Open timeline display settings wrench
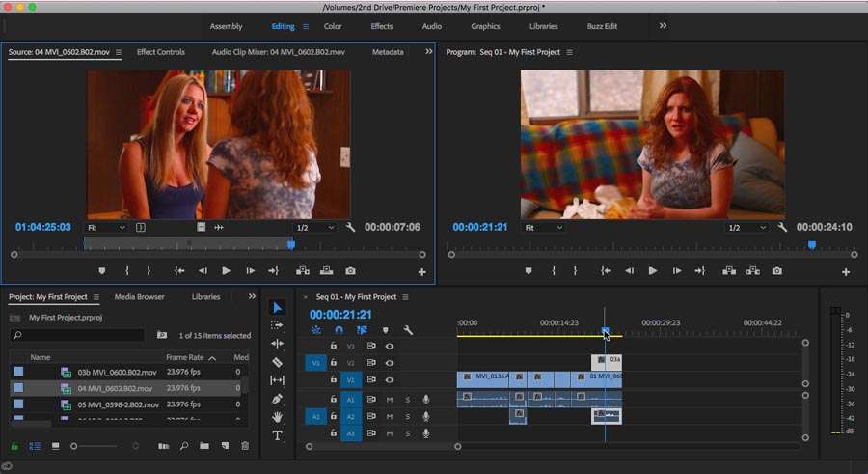868x474 pixels. point(408,330)
